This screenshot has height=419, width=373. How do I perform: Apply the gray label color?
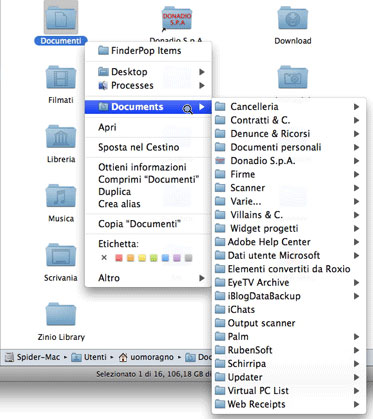pos(189,258)
